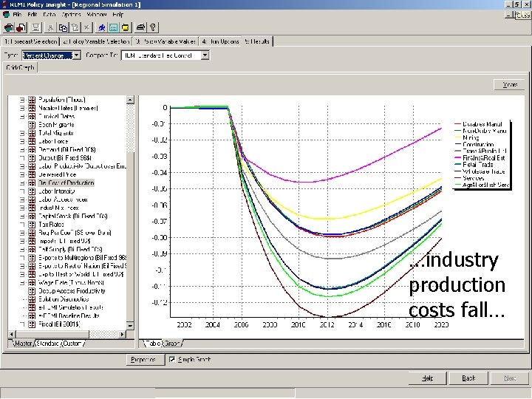Click the table icon beside Population
The image size is (532, 399).
tap(32, 100)
